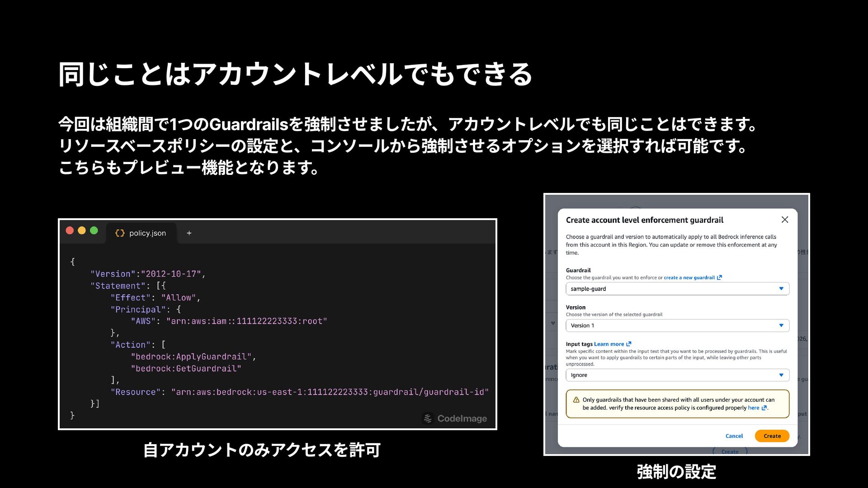Expand the Version 1 dropdown
The width and height of the screenshot is (868, 488).
(677, 325)
